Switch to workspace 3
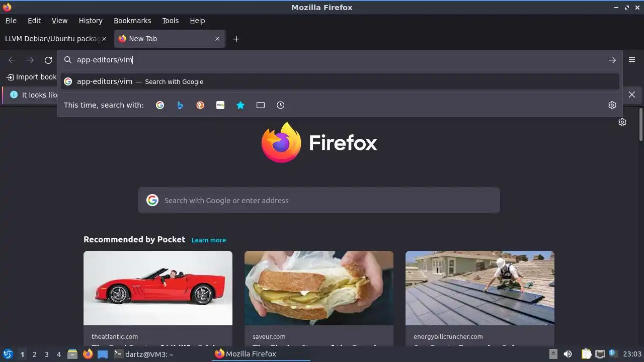The width and height of the screenshot is (644, 362). 46,354
